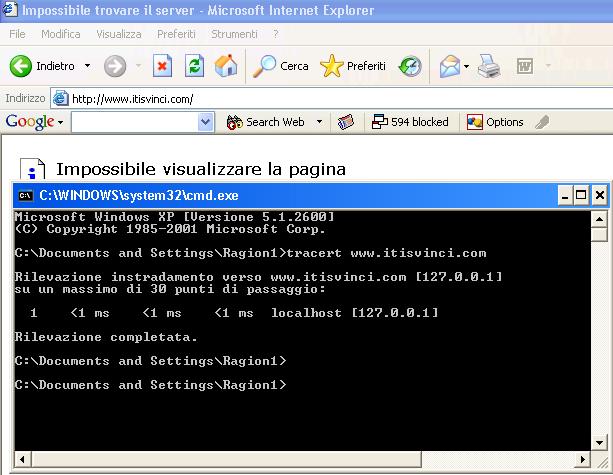
Task: Open the File menu
Action: (17, 34)
